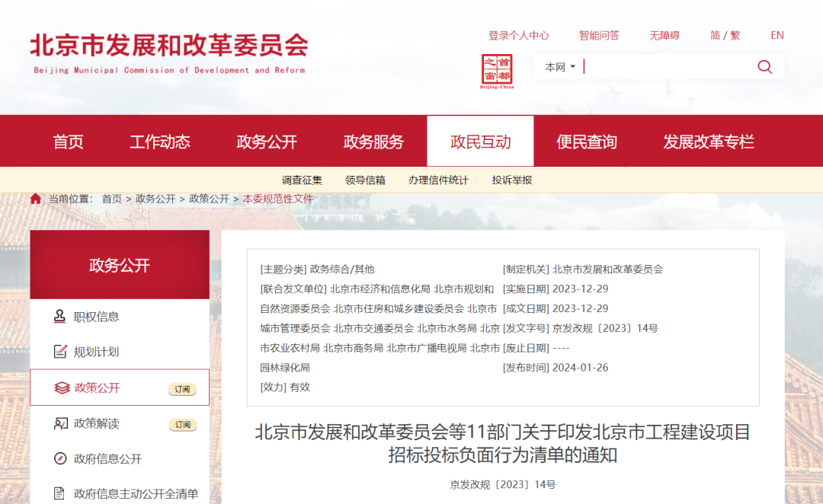Click the stacked-layers icon beside 政策公开
This screenshot has height=504, width=823.
click(x=61, y=388)
